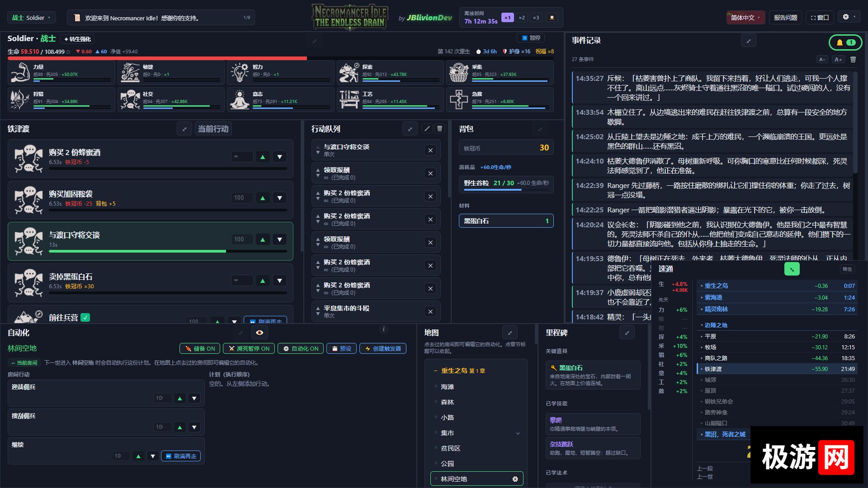The width and height of the screenshot is (868, 488).
Task: Click the 转生强化 button
Action: point(78,39)
